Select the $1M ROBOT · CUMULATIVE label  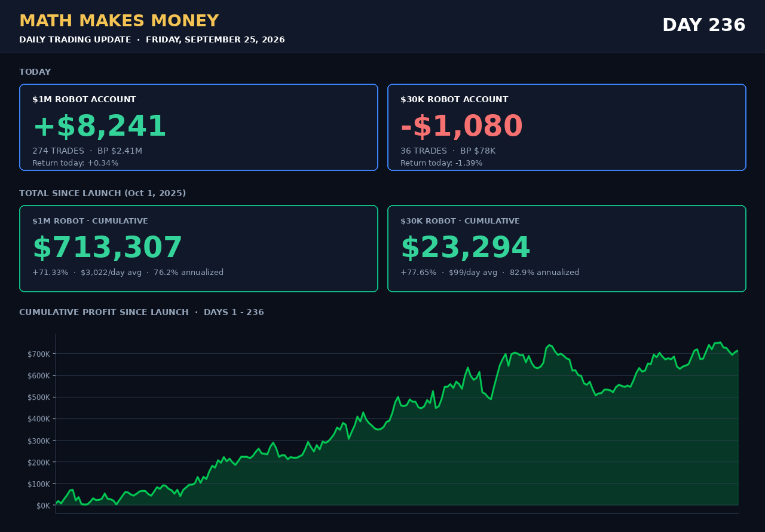click(90, 221)
